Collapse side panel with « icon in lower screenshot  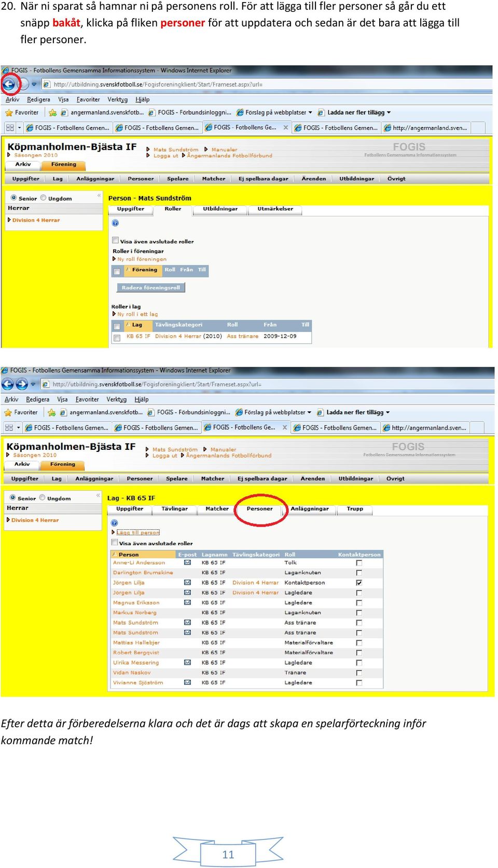98,495
